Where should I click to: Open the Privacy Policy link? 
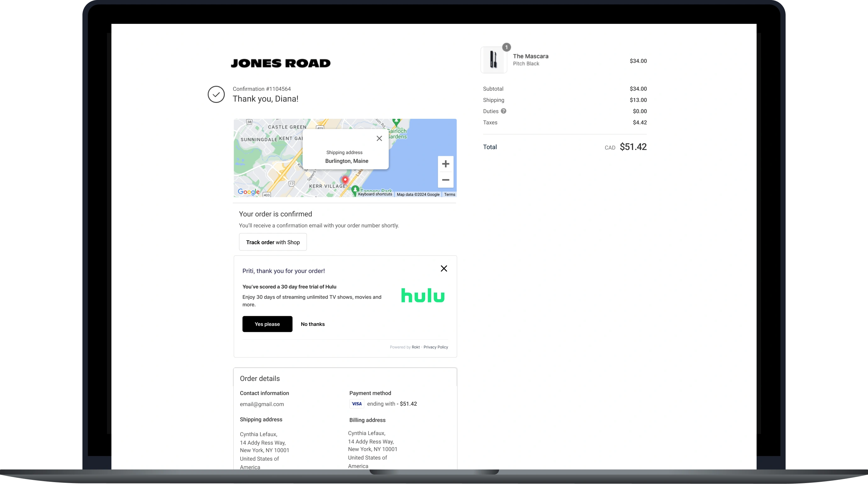point(435,347)
